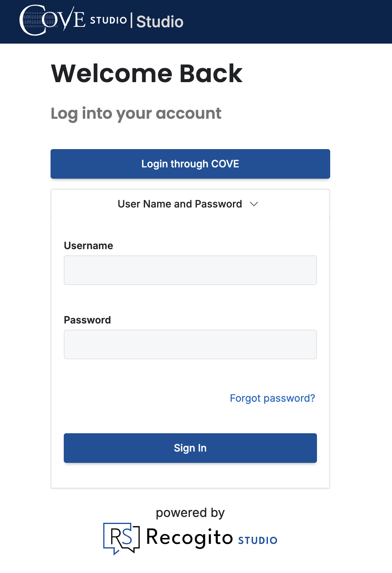Open the Forgot password link
Image resolution: width=392 pixels, height=573 pixels.
(x=272, y=398)
